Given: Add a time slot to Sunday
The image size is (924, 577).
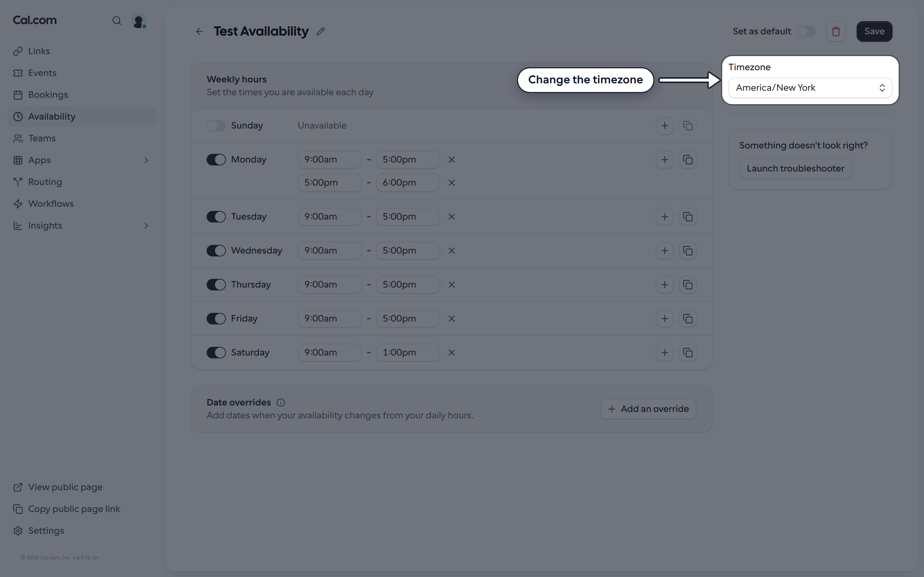Looking at the screenshot, I should (664, 126).
